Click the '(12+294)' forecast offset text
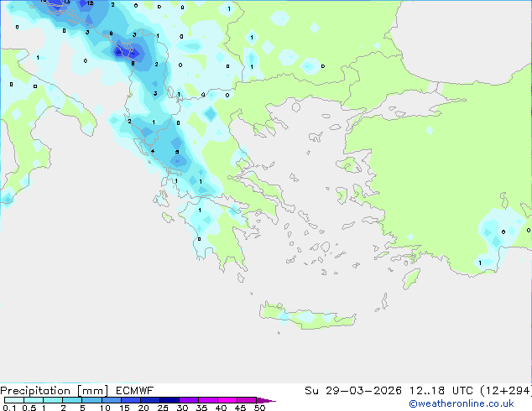The width and height of the screenshot is (532, 411). [506, 391]
